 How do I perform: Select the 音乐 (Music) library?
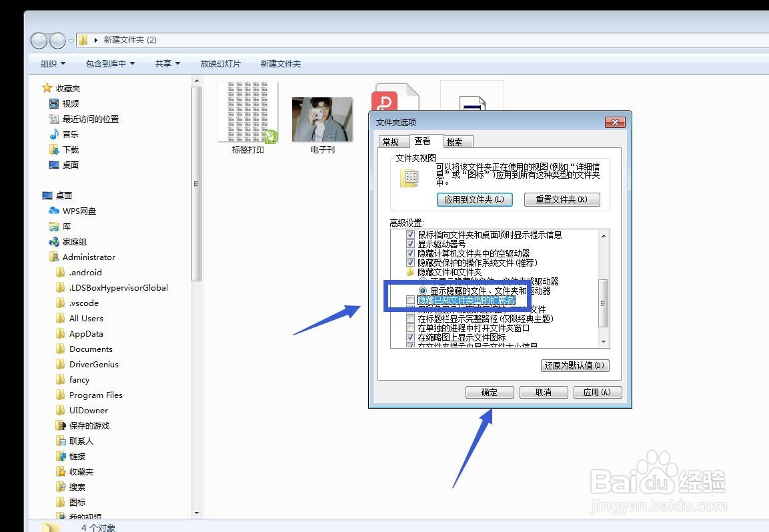[x=69, y=134]
